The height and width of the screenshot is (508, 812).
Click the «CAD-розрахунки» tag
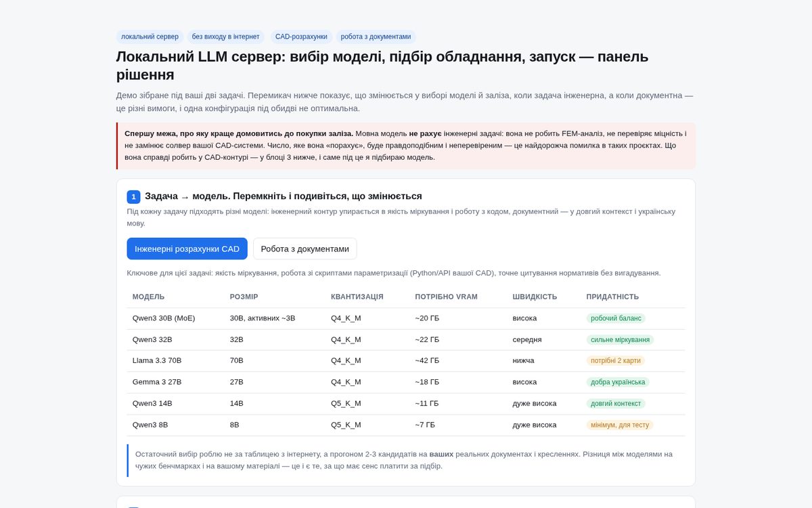click(301, 37)
